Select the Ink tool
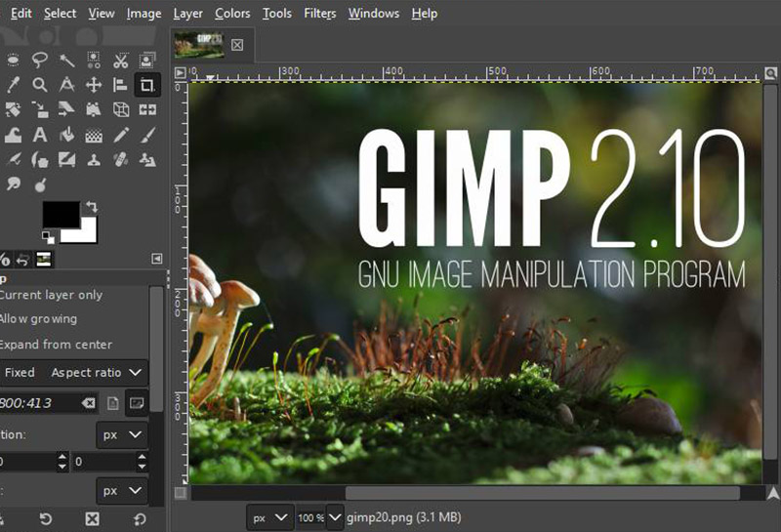 40,160
